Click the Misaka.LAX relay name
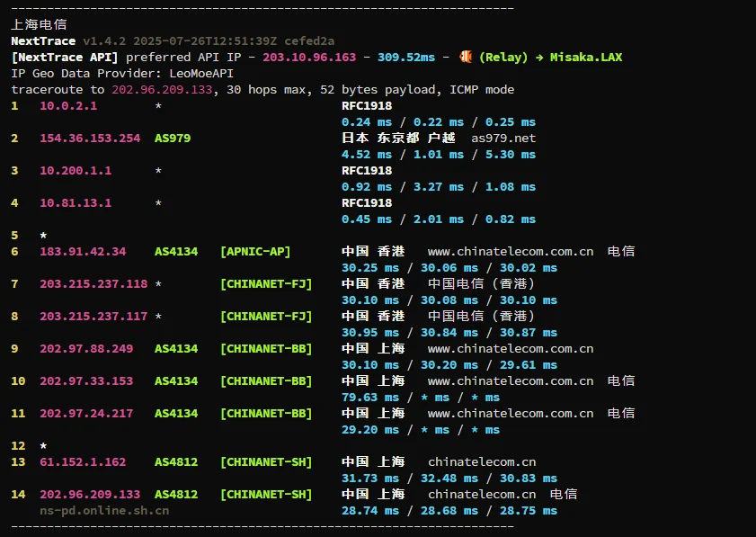 pos(586,57)
